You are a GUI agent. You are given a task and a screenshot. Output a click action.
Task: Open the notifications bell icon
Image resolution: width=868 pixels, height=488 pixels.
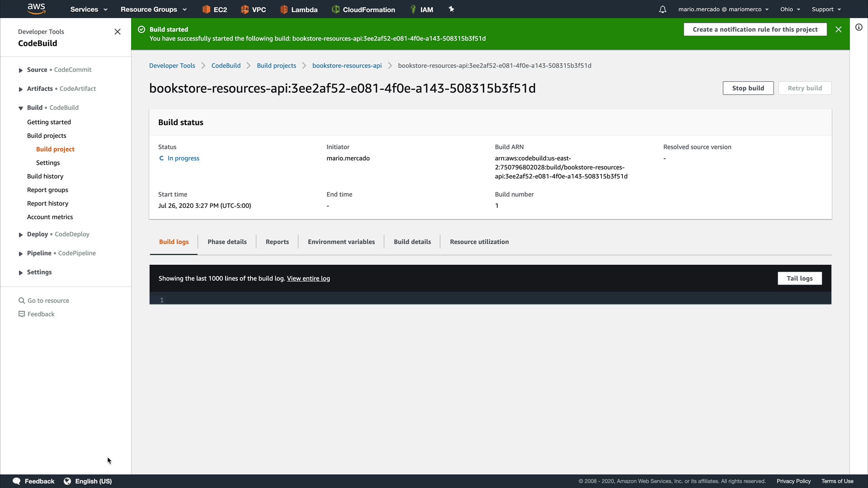662,9
